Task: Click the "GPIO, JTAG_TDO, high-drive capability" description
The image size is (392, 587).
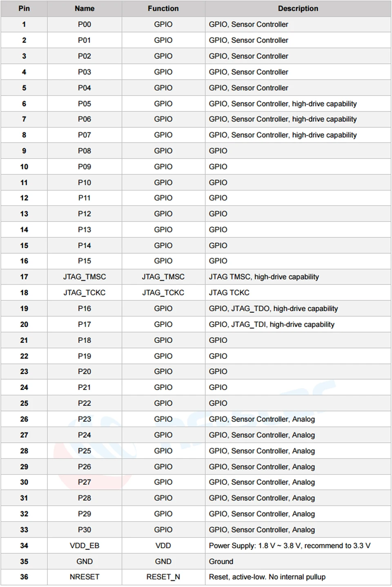Action: (x=273, y=309)
